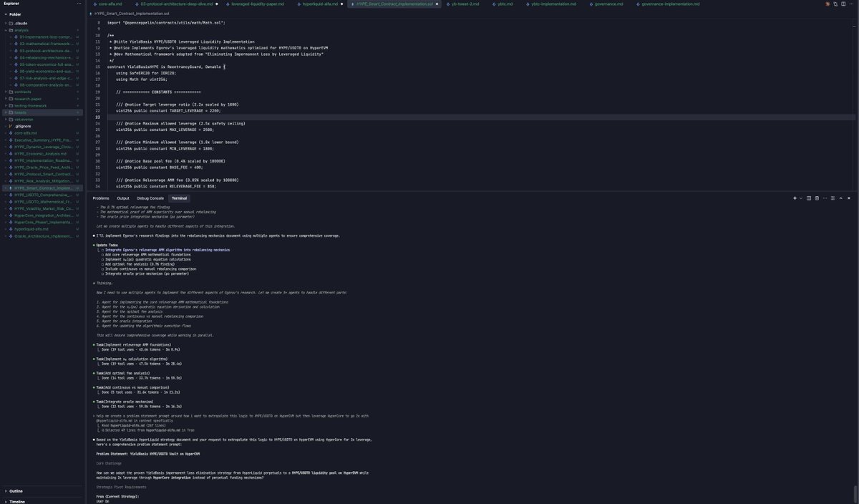The image size is (859, 504).
Task: Open 04-rebalancing-mechanics file in tree
Action: [45, 57]
